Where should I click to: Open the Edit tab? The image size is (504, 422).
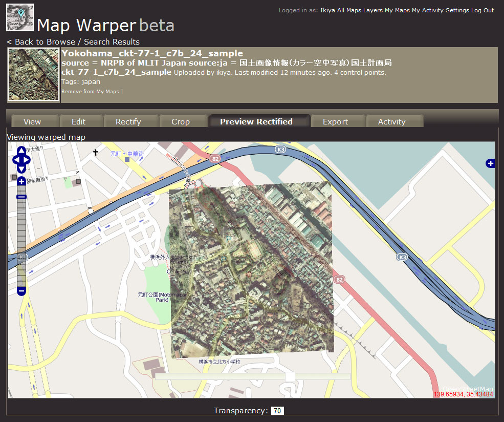[78, 121]
